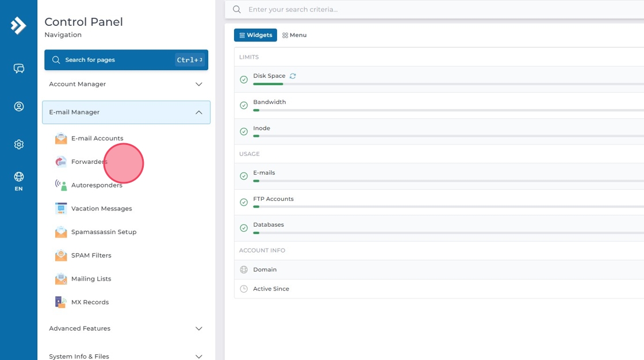Switch to the Menu view tab
Viewport: 644px width, 360px height.
pos(294,35)
